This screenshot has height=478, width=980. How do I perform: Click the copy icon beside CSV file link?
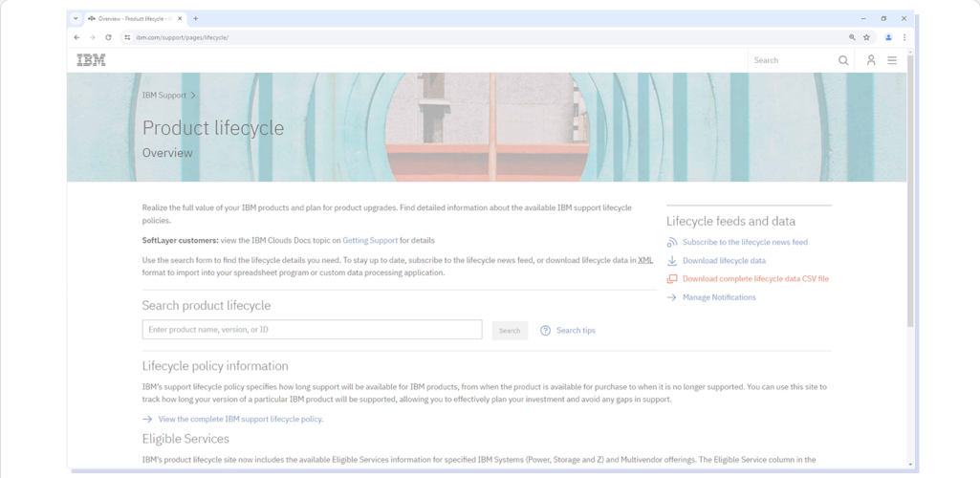point(672,279)
